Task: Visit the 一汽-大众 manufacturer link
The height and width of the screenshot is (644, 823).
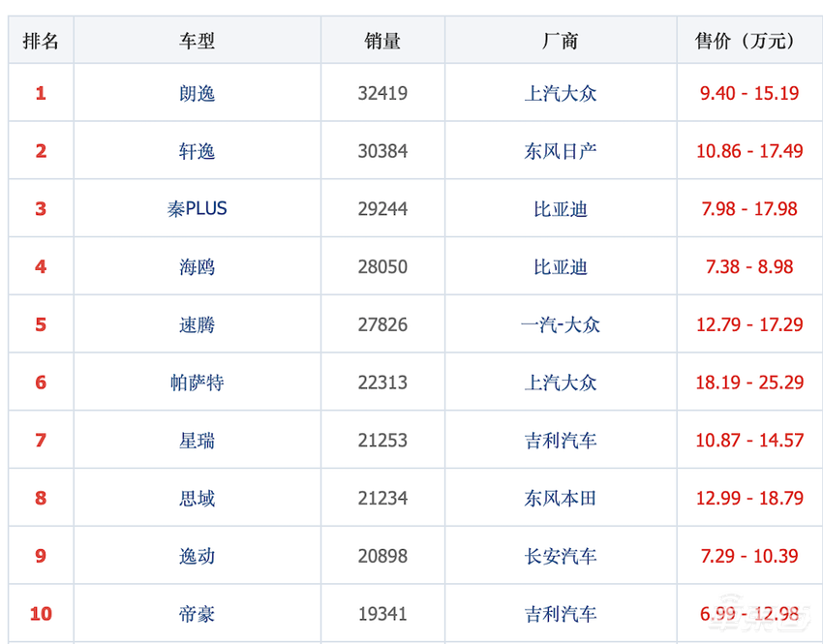Action: pos(560,324)
